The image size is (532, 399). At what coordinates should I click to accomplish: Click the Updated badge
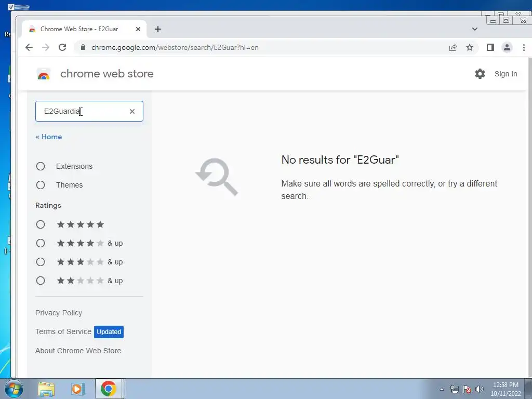pos(109,332)
